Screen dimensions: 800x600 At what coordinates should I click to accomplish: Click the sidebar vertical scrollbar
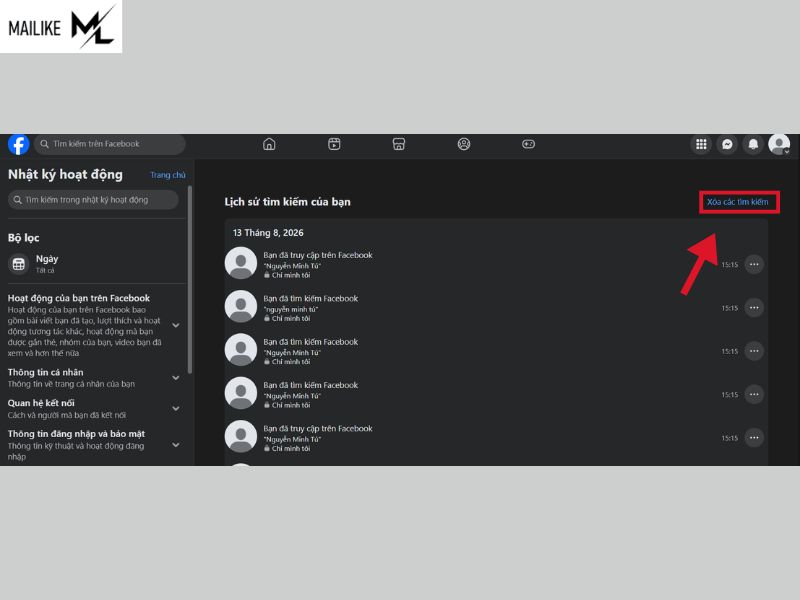(x=190, y=280)
